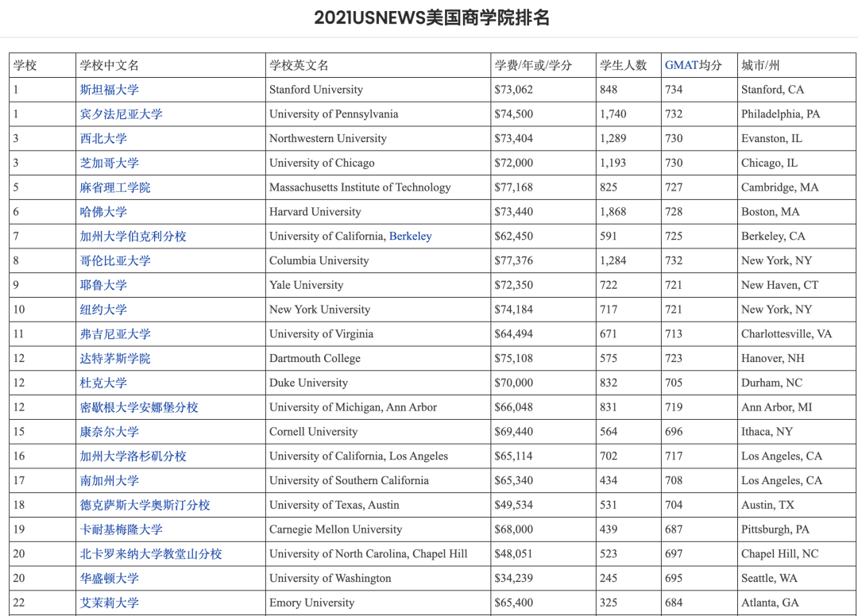
Task: Click the student count 1,740
Action: click(613, 114)
